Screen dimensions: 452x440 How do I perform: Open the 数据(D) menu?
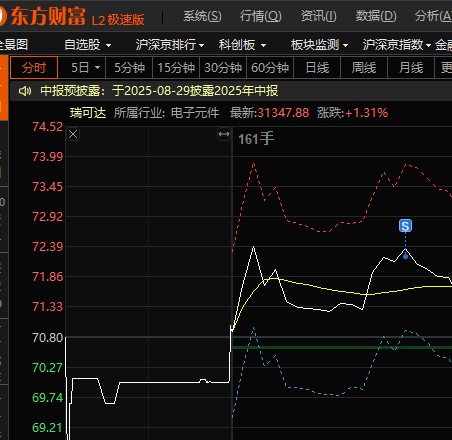tap(376, 16)
